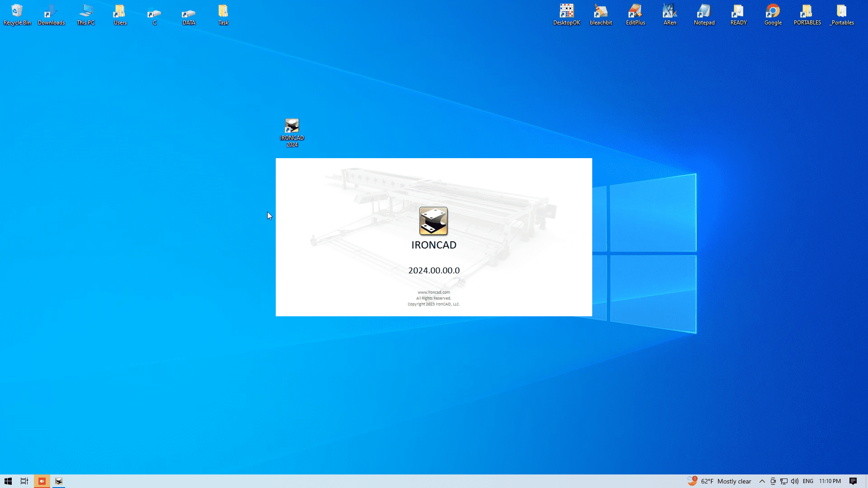Select the Users folder shortcut
The image size is (868, 488).
pyautogui.click(x=120, y=14)
